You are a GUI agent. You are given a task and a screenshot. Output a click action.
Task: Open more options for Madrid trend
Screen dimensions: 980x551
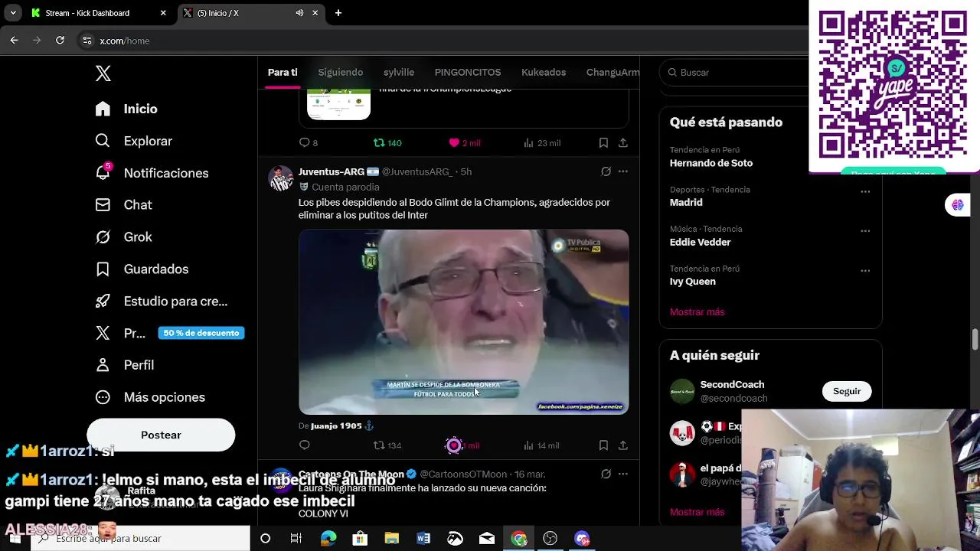[865, 191]
